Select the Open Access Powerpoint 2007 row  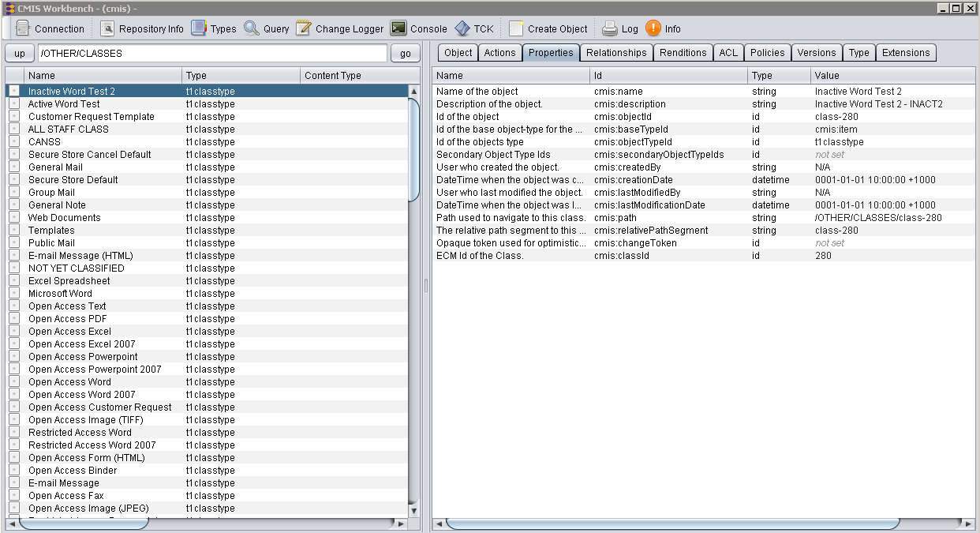click(x=208, y=369)
